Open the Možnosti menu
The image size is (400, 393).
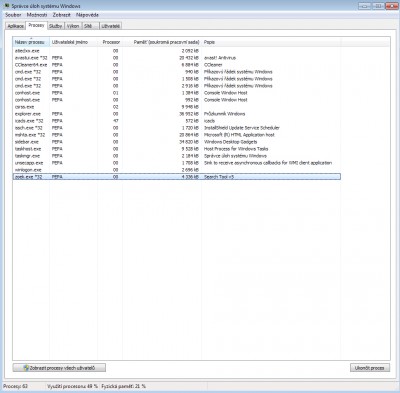[37, 15]
